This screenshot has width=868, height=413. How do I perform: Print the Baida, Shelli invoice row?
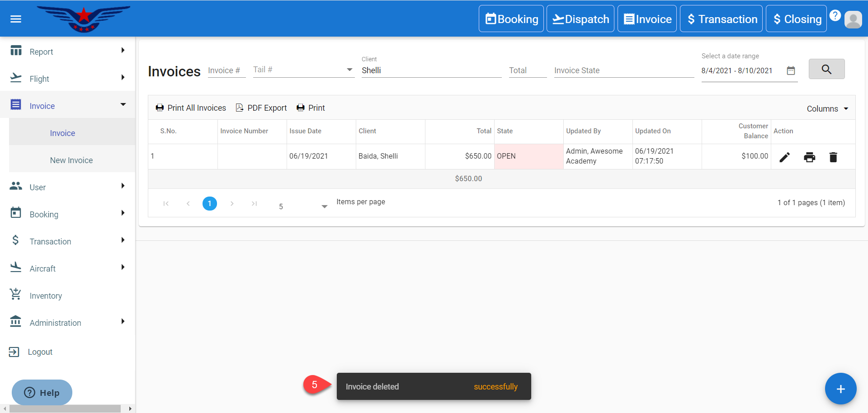coord(809,157)
